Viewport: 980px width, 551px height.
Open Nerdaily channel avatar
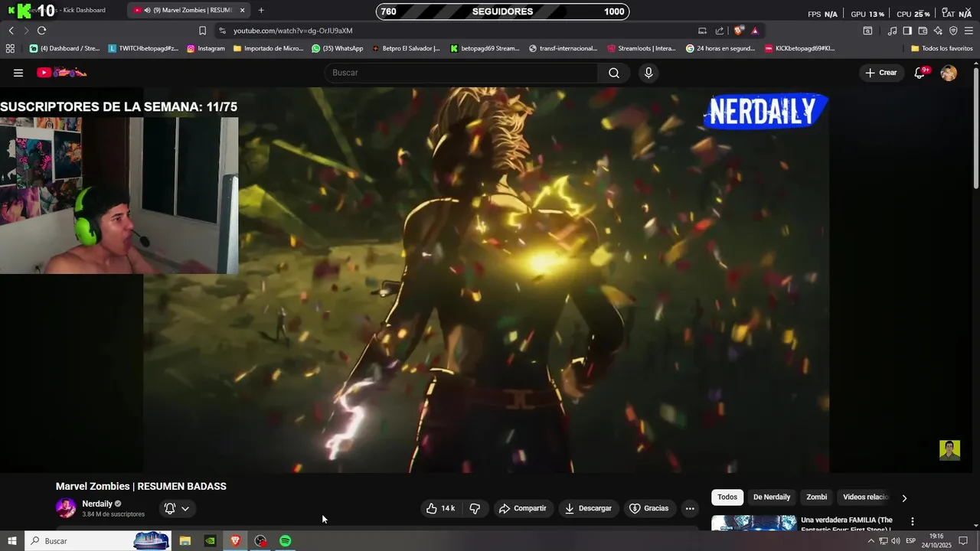[66, 508]
